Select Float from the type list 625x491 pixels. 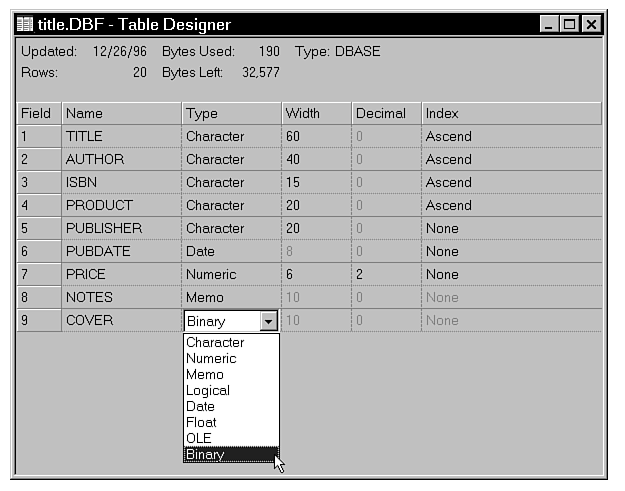pos(201,423)
